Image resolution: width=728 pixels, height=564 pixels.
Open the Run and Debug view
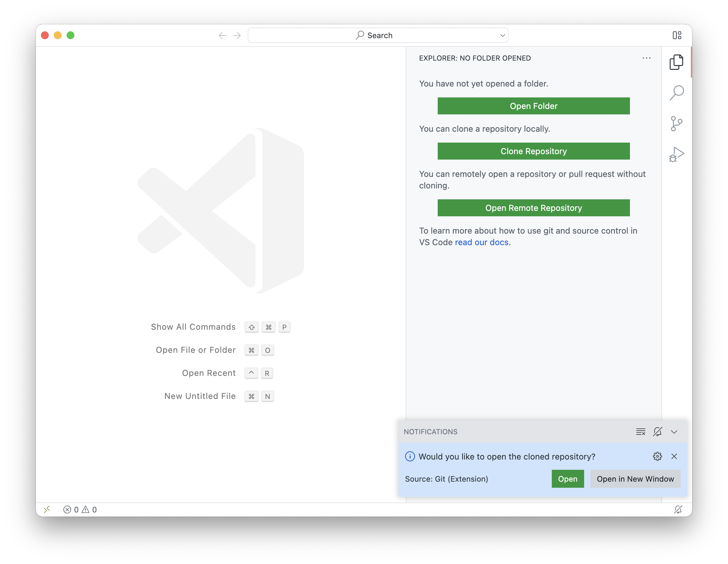[676, 154]
